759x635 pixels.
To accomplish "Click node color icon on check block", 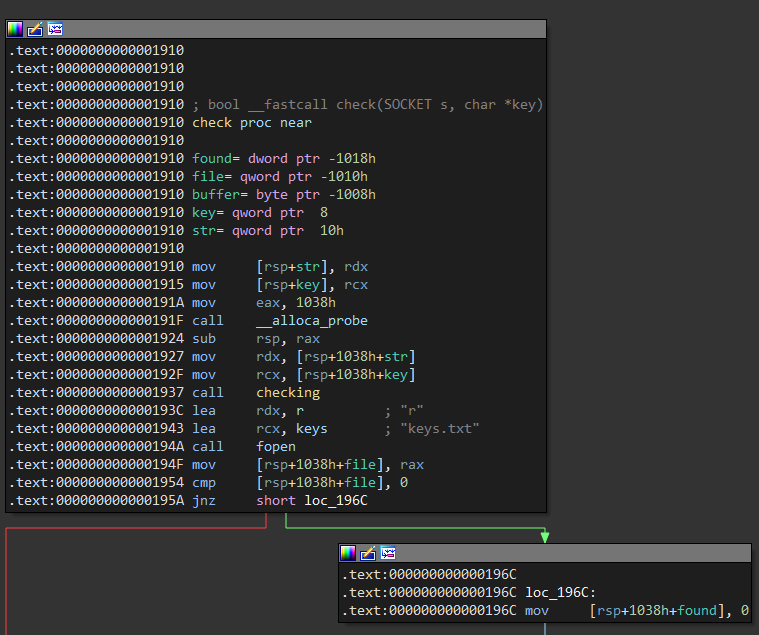I will pos(15,30).
